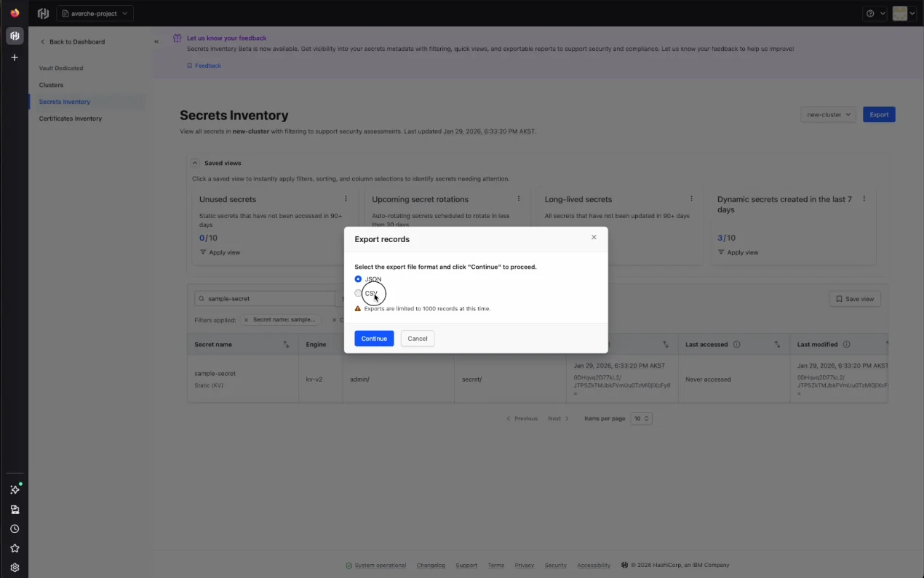Collapse the navigation pane with double-chevron icon
The width and height of the screenshot is (924, 578).
(x=155, y=41)
